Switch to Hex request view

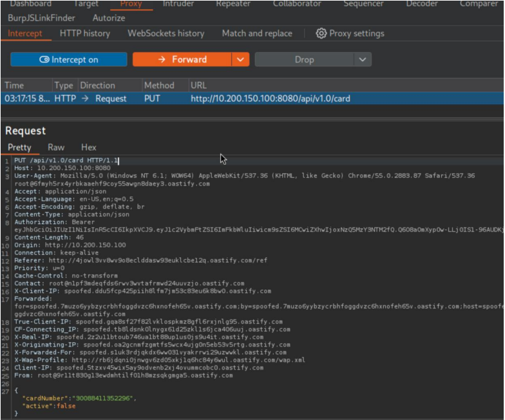88,148
